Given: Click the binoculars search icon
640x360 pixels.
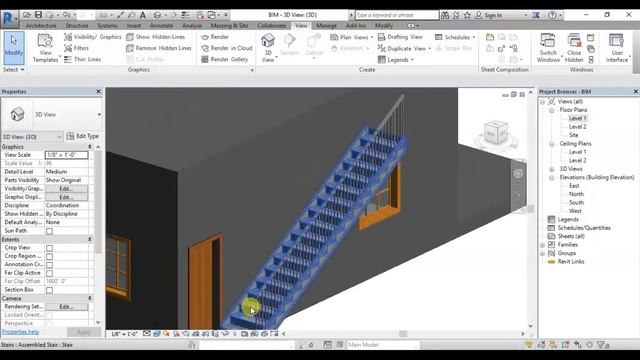Looking at the screenshot, I should tap(444, 15).
